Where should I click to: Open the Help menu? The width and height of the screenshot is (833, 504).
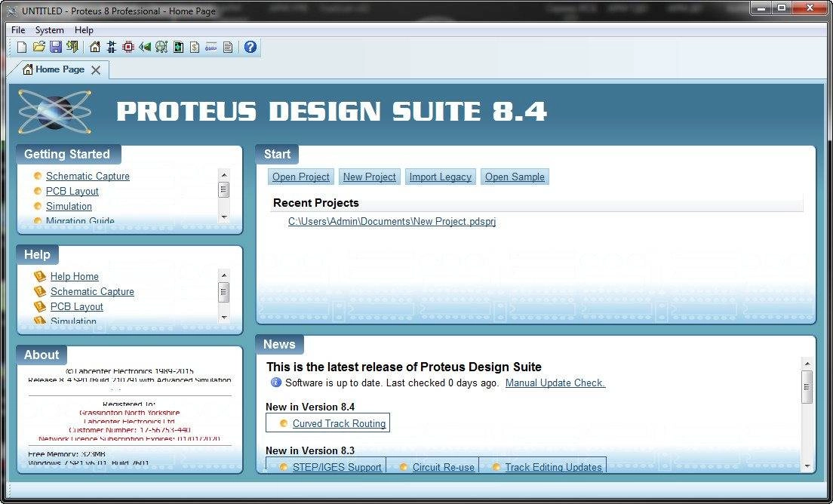(x=84, y=29)
